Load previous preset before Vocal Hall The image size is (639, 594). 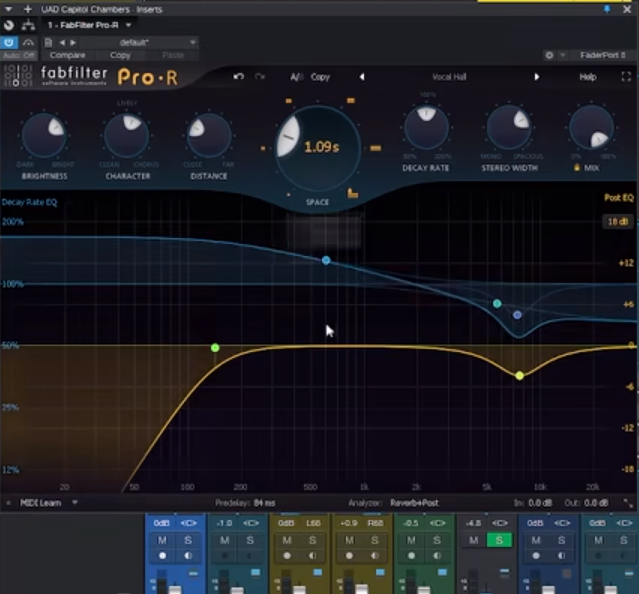click(x=362, y=77)
